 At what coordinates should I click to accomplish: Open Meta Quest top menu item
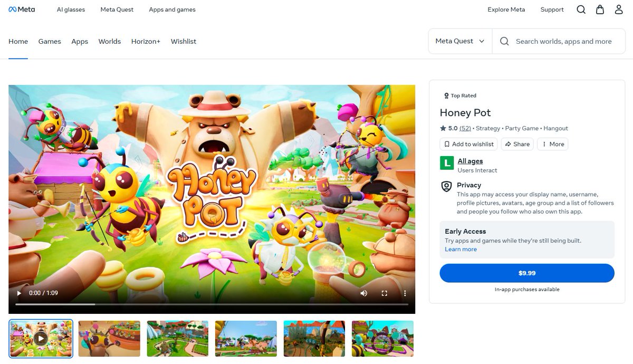point(117,9)
